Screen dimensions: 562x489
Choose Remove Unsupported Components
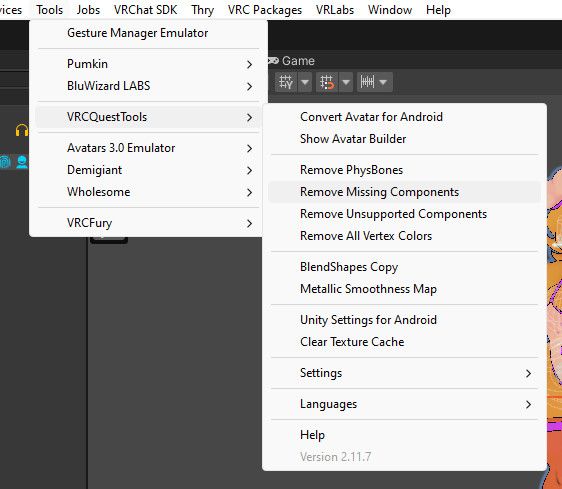point(404,214)
